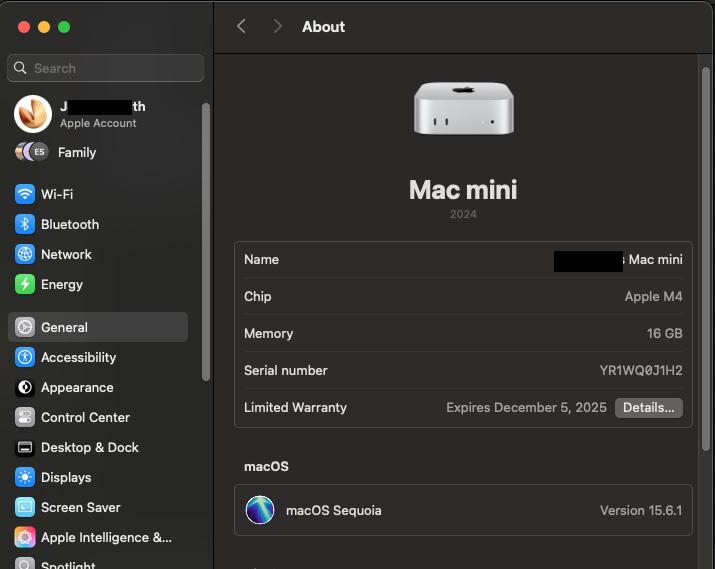715x569 pixels.
Task: Click the Mac mini device image
Action: [464, 108]
